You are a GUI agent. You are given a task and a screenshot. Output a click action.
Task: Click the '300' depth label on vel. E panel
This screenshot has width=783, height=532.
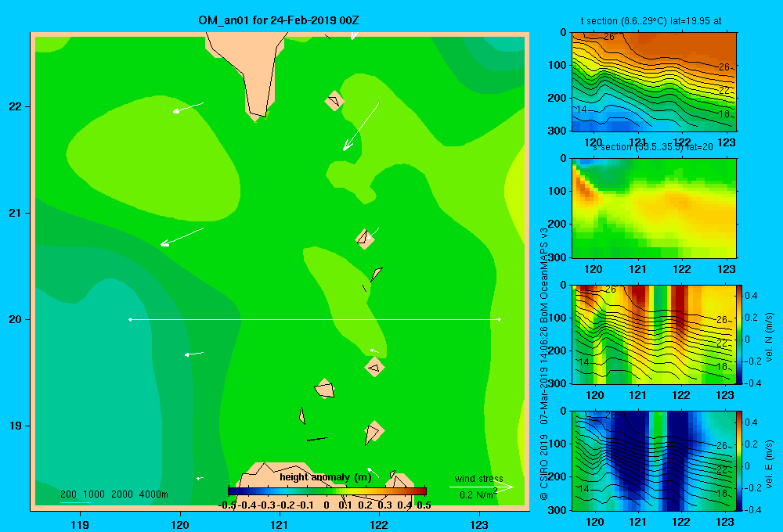tap(558, 510)
